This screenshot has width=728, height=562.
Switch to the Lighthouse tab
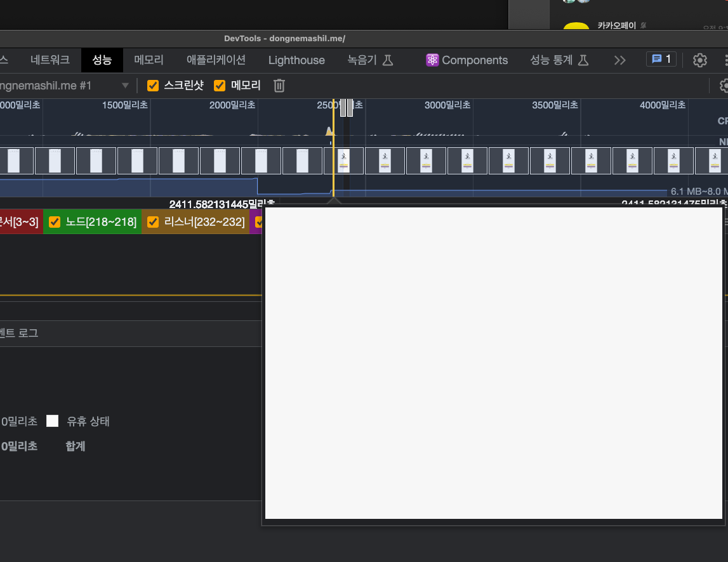tap(296, 60)
